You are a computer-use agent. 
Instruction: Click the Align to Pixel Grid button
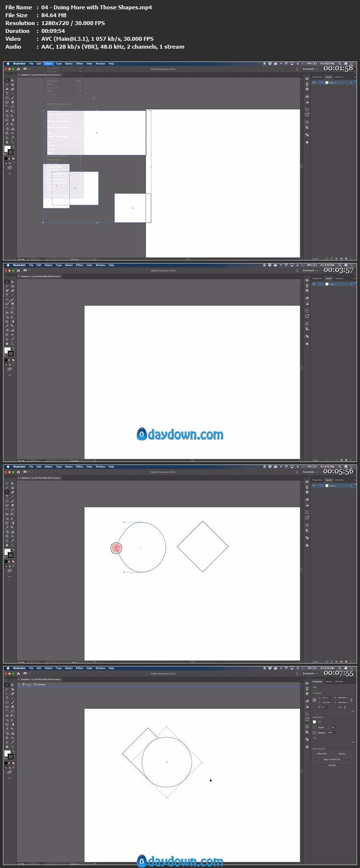pyautogui.click(x=332, y=759)
